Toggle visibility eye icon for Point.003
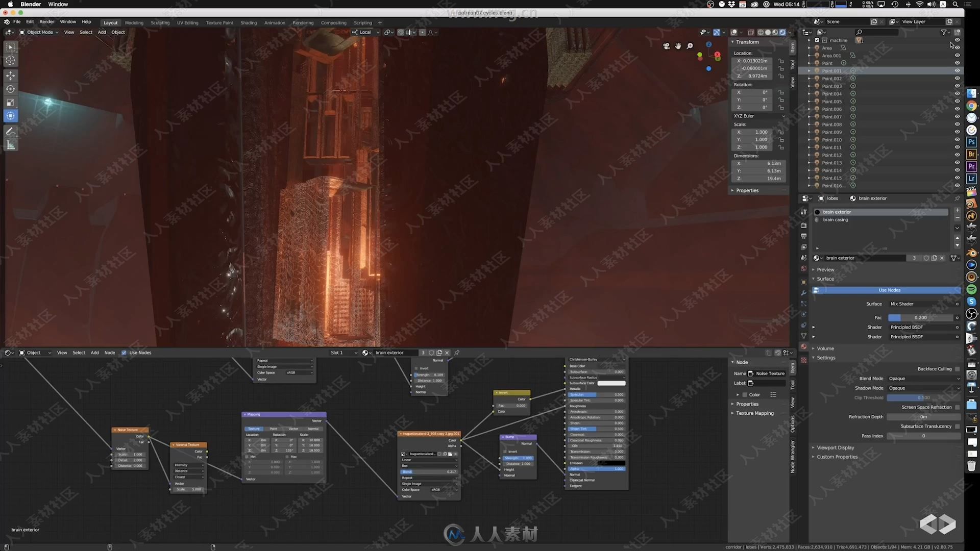Screen dimensions: 980x551 [957, 85]
